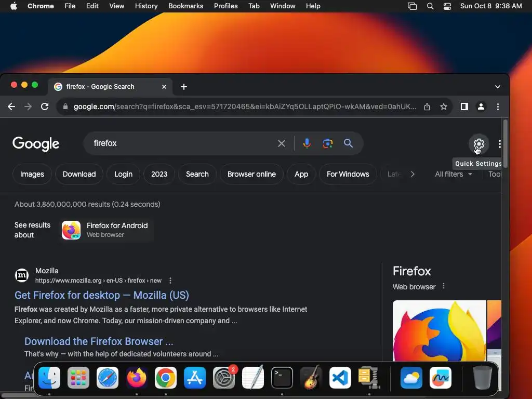Open Google apps dots beside settings gear
This screenshot has width=532, height=399.
[x=499, y=144]
